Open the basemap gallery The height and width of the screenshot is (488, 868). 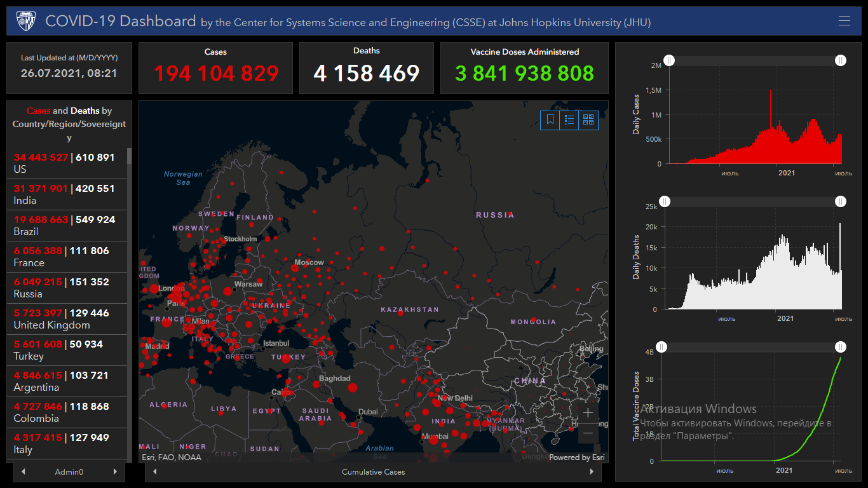(588, 120)
